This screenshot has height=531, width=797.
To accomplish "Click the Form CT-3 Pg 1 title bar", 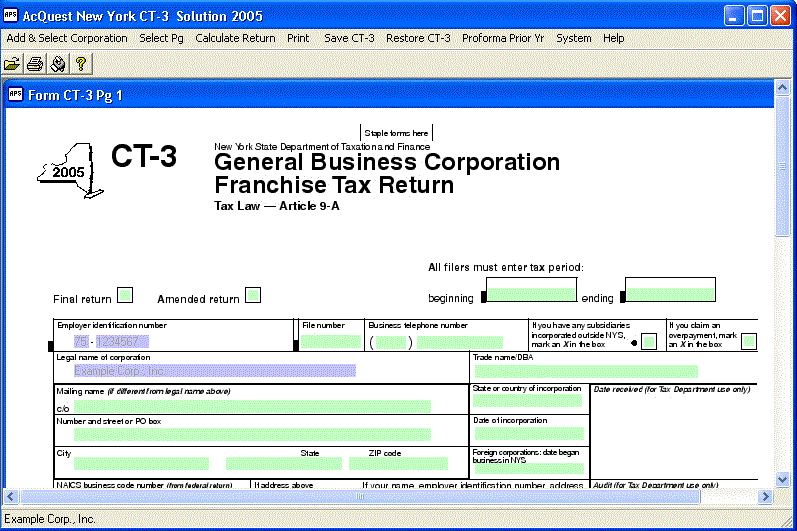I will click(x=389, y=95).
